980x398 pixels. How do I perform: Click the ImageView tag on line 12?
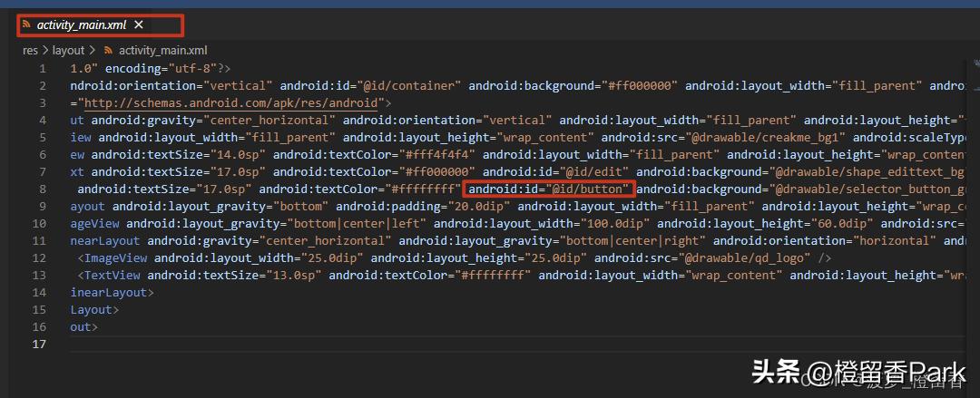point(115,257)
